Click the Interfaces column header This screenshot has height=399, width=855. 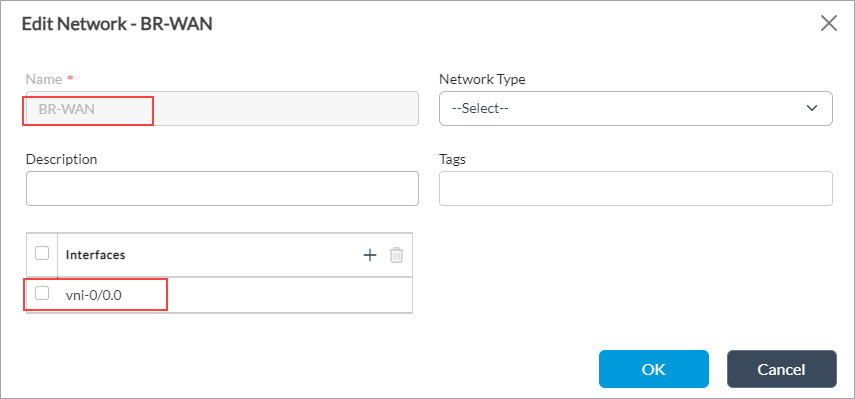tap(95, 255)
